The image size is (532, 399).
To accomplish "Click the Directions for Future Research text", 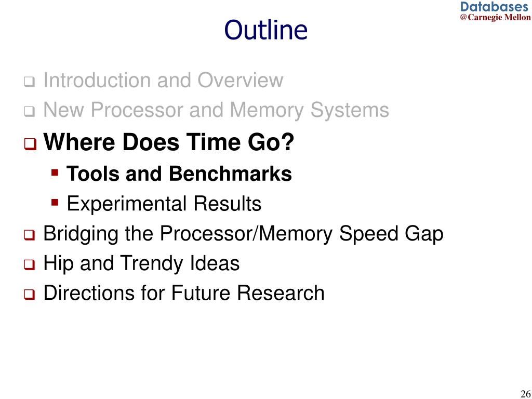I will click(x=184, y=293).
